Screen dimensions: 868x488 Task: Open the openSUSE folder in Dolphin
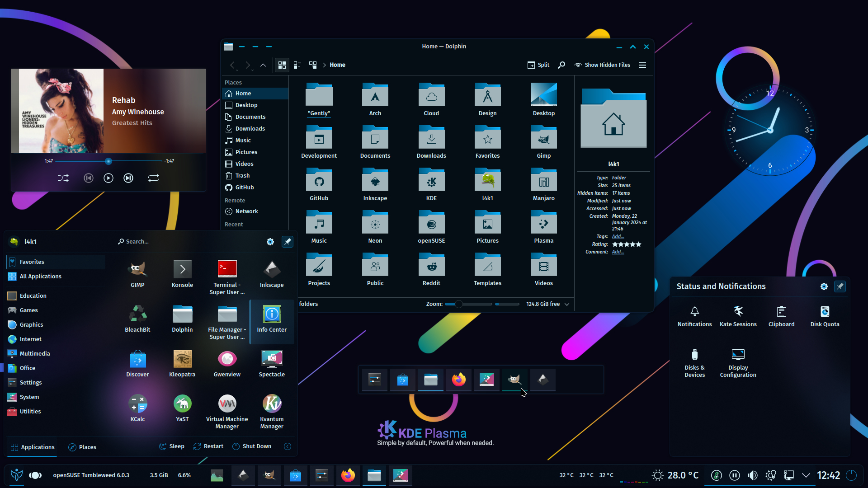point(431,227)
